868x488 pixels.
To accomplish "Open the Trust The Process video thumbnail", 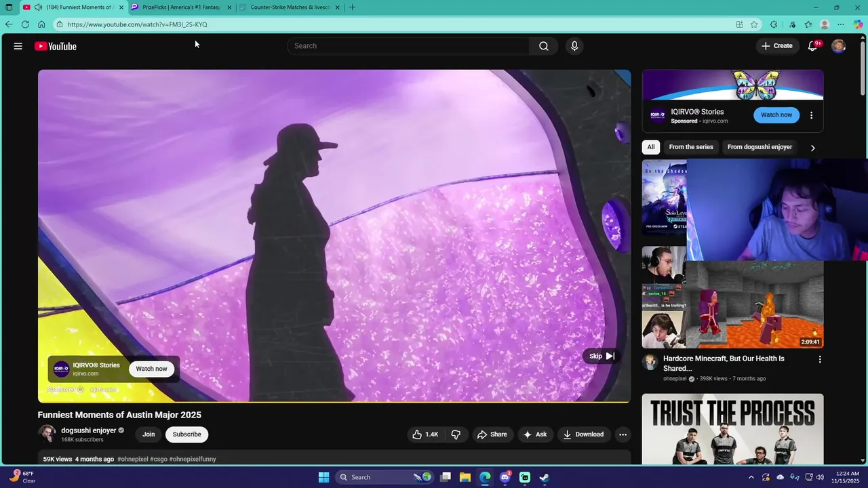I will point(732,429).
